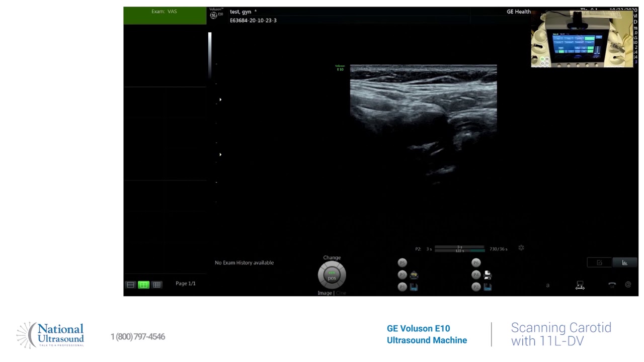
Task: Click the grayscale bar on left
Action: pos(210,54)
